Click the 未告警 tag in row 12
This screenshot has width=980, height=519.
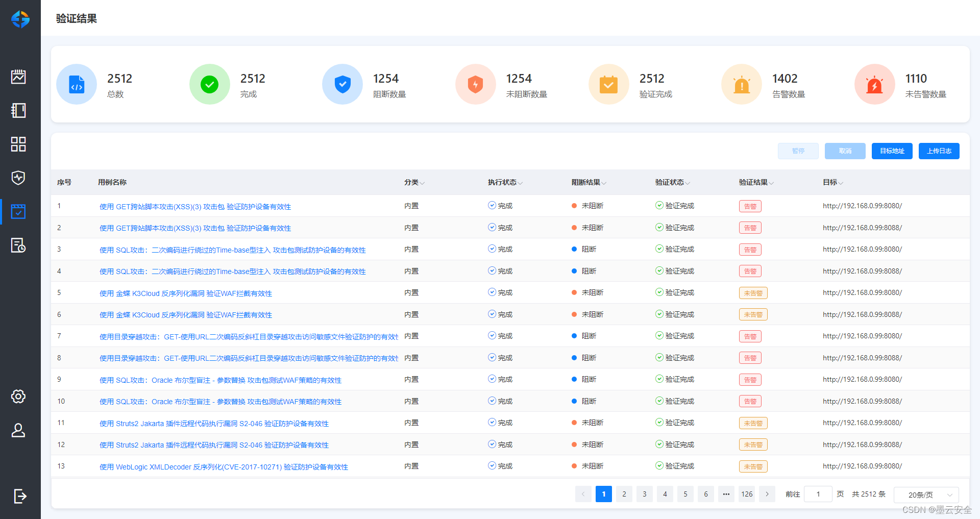coord(753,444)
